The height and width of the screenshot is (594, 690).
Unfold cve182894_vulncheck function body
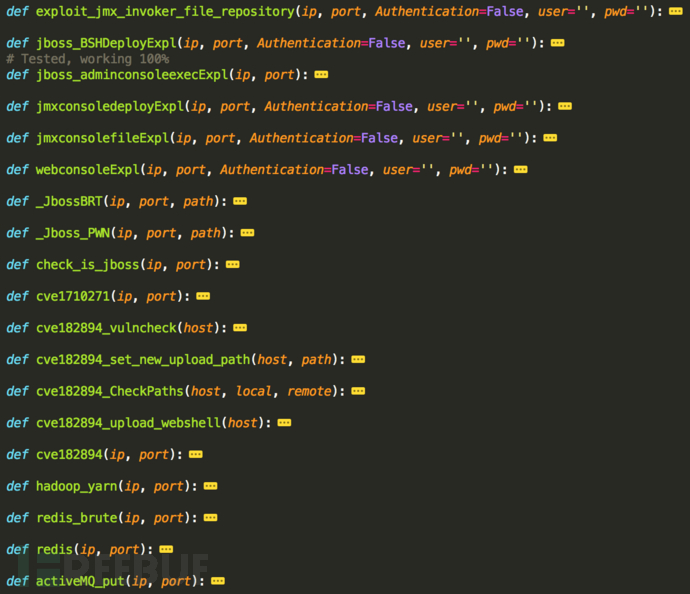tap(240, 328)
